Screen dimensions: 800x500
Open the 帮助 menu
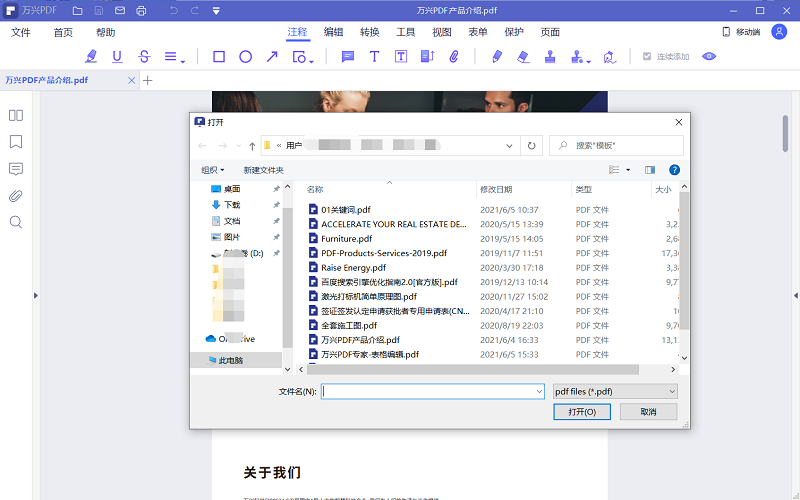106,33
